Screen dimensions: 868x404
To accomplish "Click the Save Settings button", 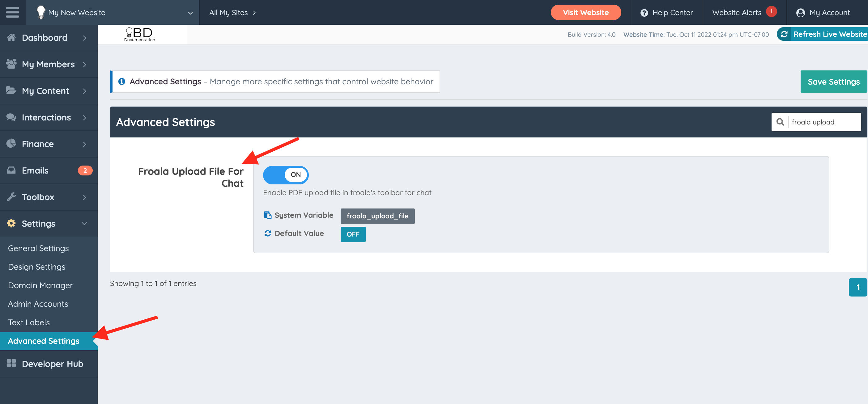I will pos(833,82).
